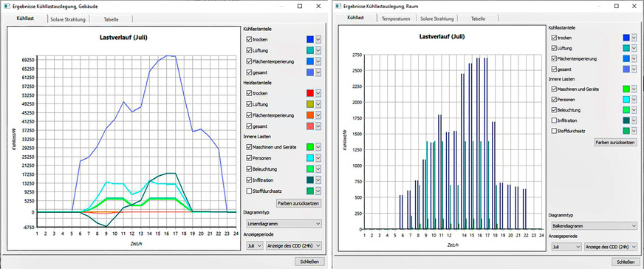
Task: Click app icon in Raum window title bar
Action: point(338,6)
